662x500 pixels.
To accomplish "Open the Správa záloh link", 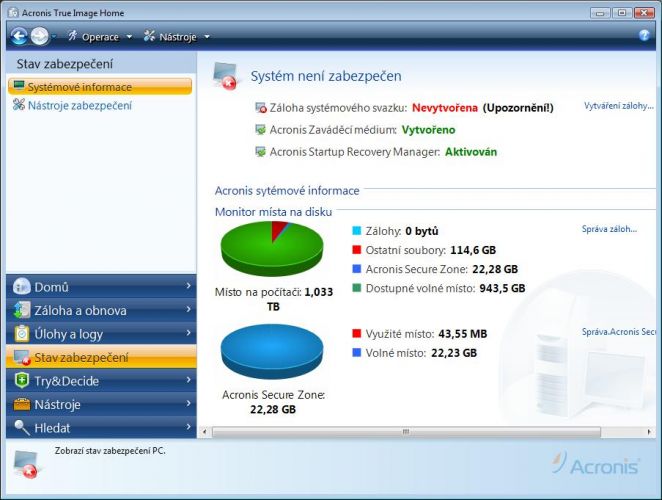I will coord(609,229).
